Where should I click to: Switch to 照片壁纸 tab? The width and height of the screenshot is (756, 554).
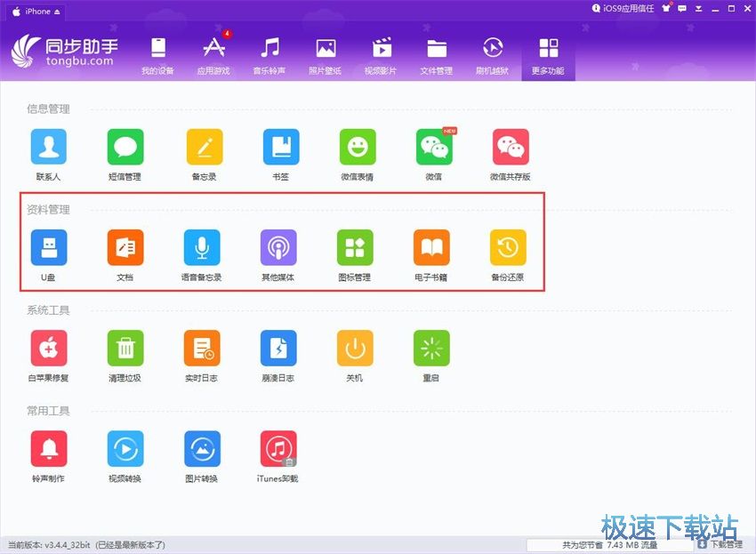pos(326,56)
